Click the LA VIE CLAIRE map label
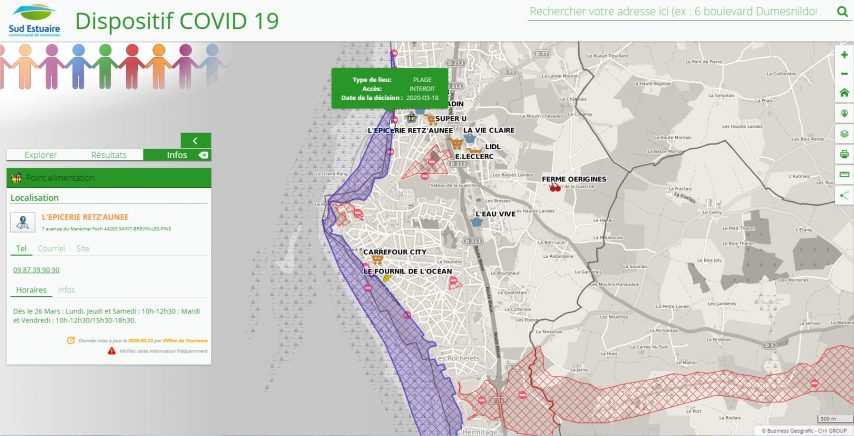Image resolution: width=854 pixels, height=436 pixels. (x=489, y=131)
